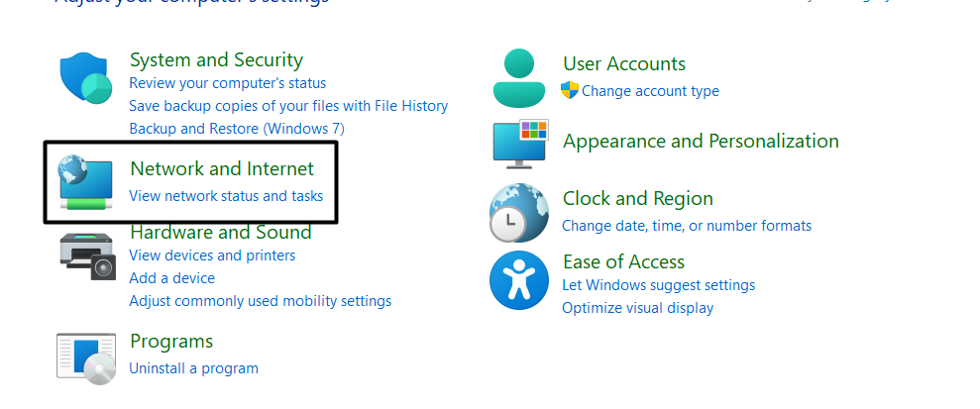Choose Add a device
The width and height of the screenshot is (980, 409).
[171, 278]
